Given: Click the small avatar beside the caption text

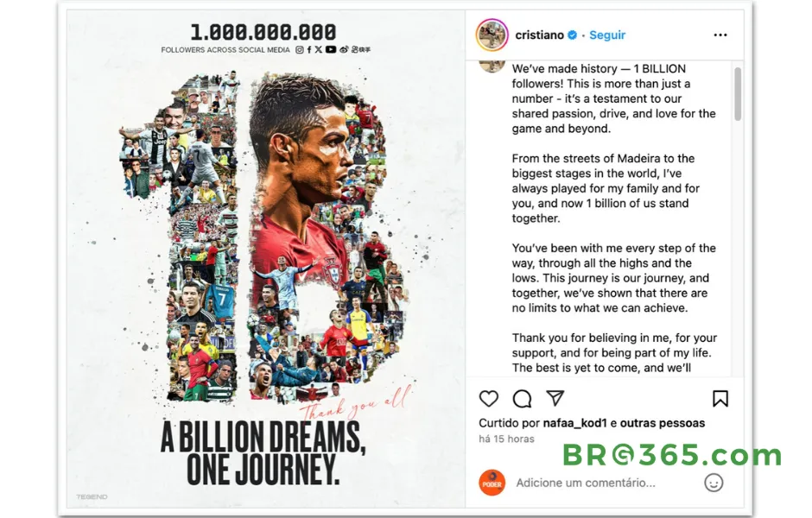Looking at the screenshot, I should click(x=492, y=66).
